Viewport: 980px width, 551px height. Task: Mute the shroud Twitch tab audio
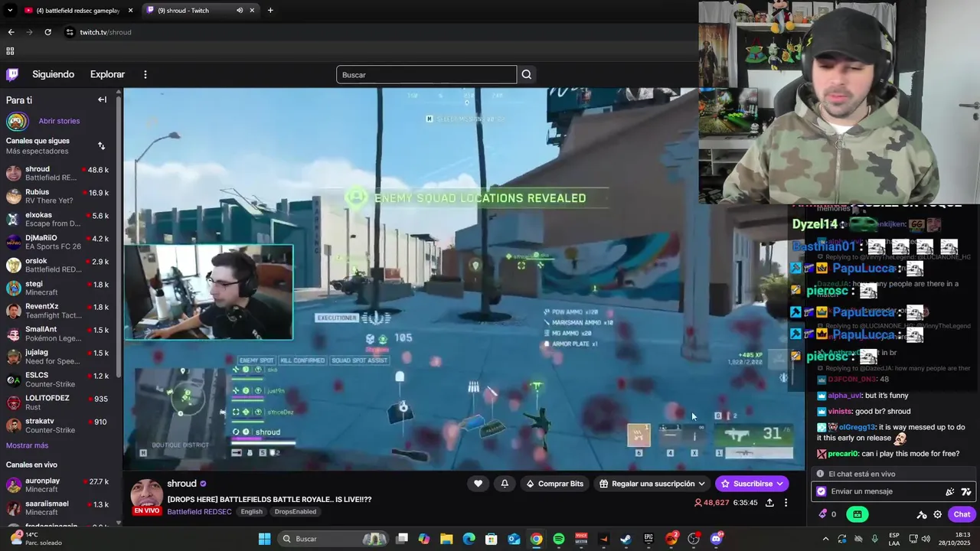(x=240, y=11)
